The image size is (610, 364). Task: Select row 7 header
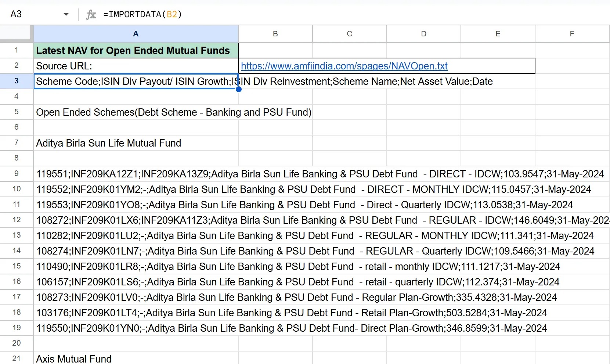17,143
